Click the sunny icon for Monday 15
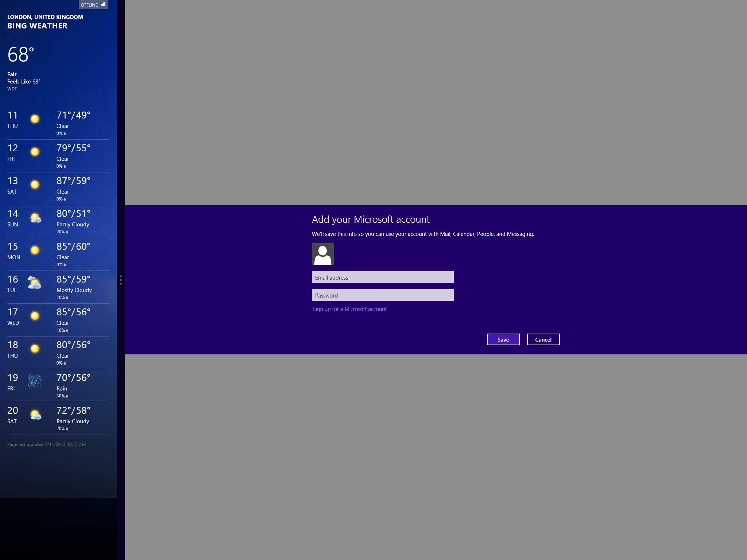Screen dimensions: 747x560 pos(35,250)
